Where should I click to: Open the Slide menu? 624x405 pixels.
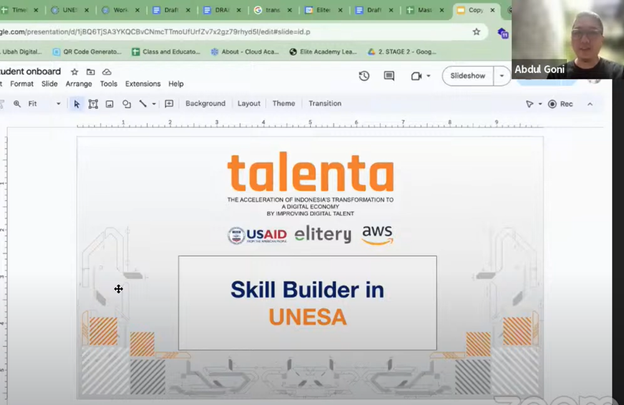[x=49, y=84]
